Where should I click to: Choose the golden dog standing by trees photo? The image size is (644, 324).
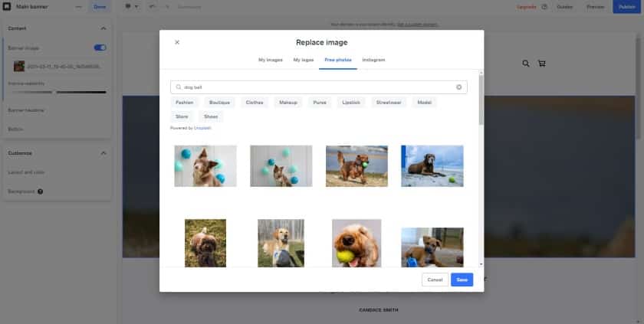pos(281,244)
